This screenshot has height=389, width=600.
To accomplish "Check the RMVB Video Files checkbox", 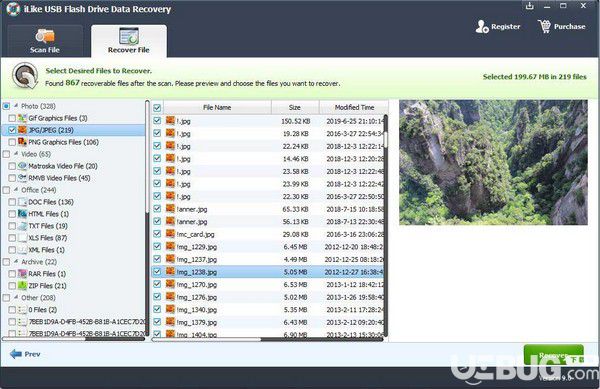I will (12, 178).
